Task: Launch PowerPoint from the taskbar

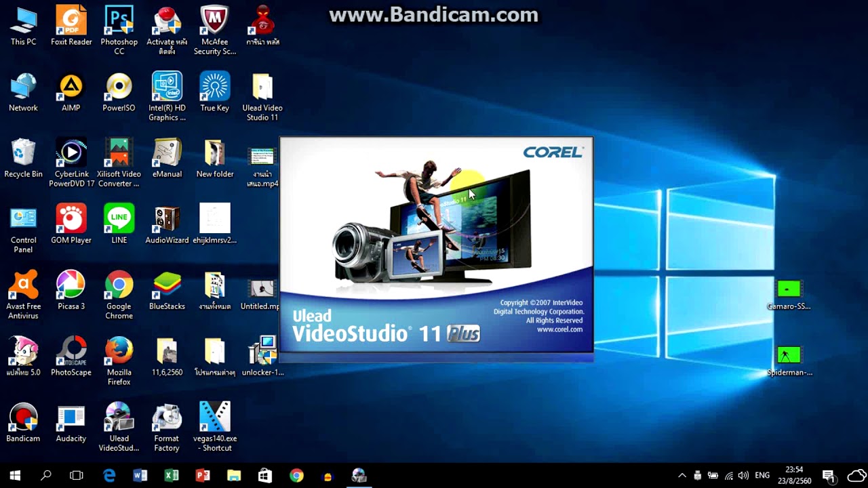Action: point(203,476)
